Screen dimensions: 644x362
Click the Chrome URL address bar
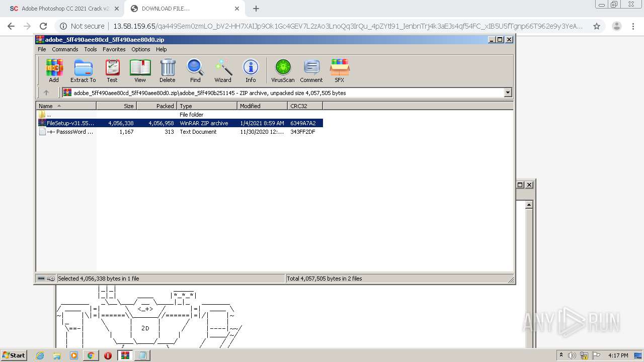pyautogui.click(x=347, y=26)
